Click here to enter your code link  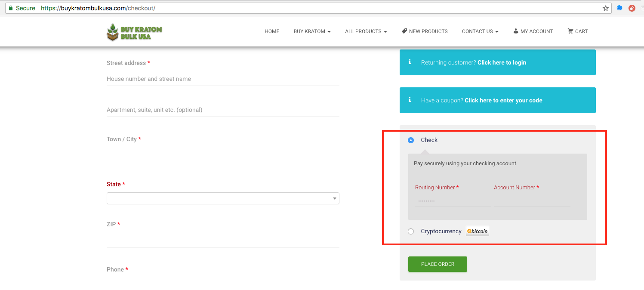pos(503,100)
